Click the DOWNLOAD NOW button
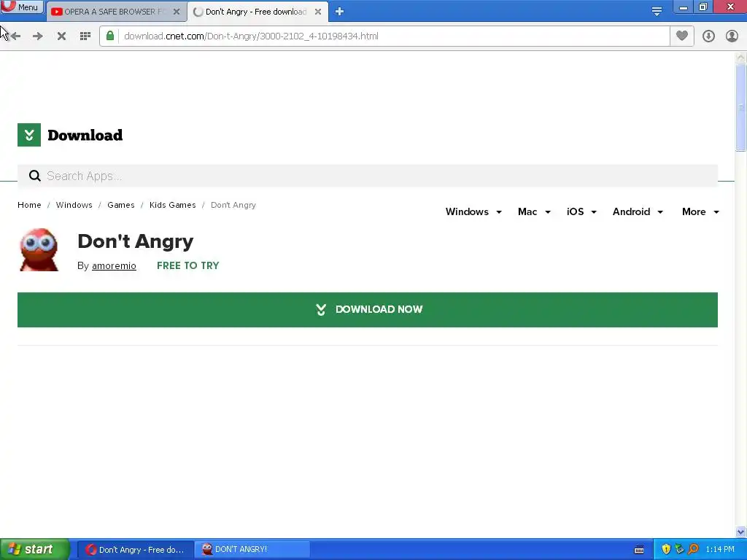This screenshot has height=560, width=747. click(x=368, y=309)
